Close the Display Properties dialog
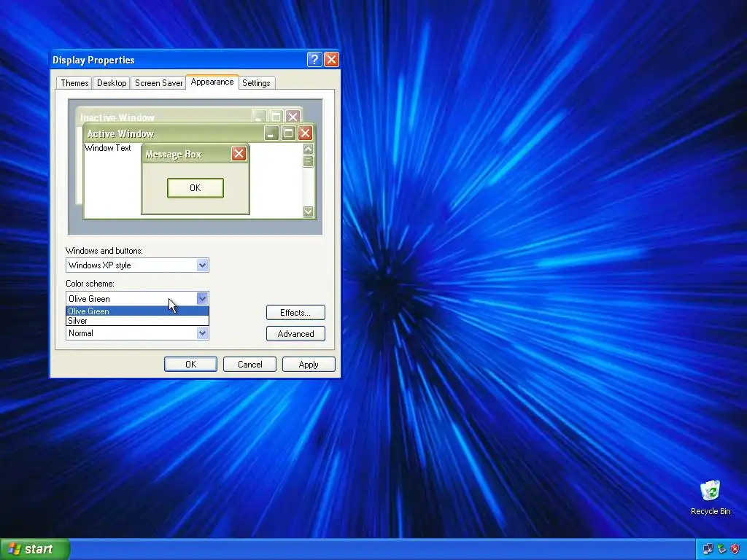Screen dimensions: 747x560 pyautogui.click(x=332, y=60)
